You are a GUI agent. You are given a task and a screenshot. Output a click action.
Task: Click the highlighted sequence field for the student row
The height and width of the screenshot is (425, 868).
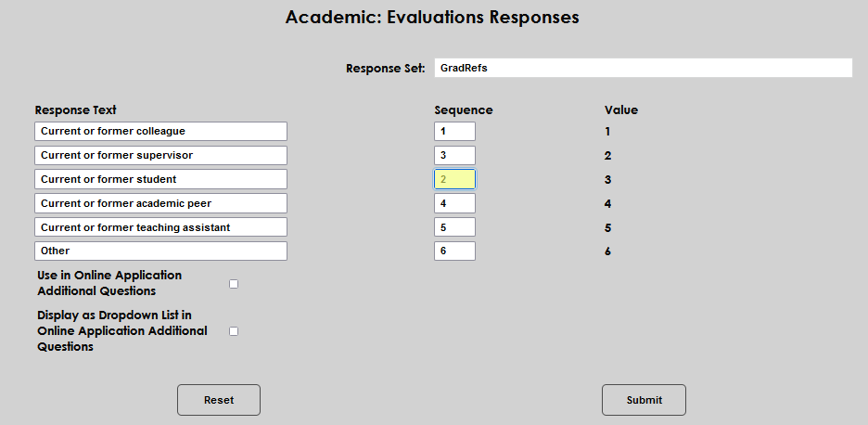(x=455, y=179)
